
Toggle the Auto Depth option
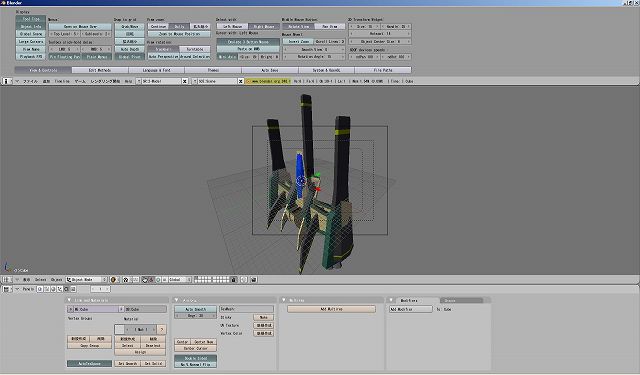[130, 49]
